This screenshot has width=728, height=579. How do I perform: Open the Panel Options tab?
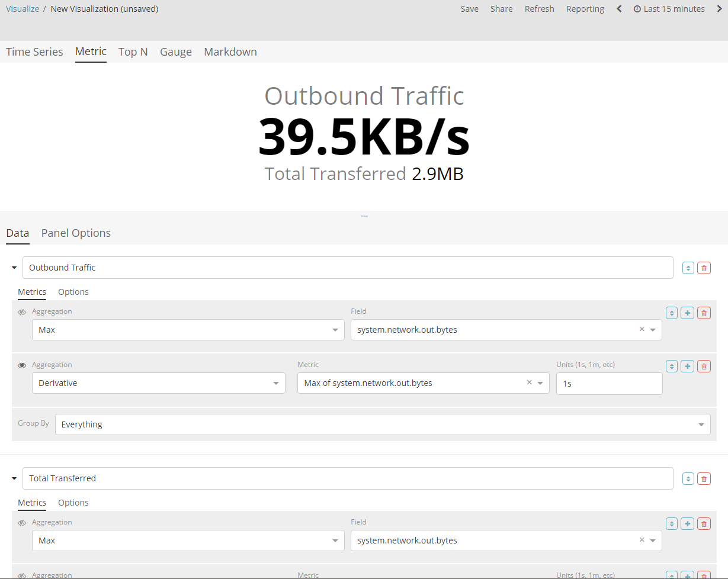76,233
